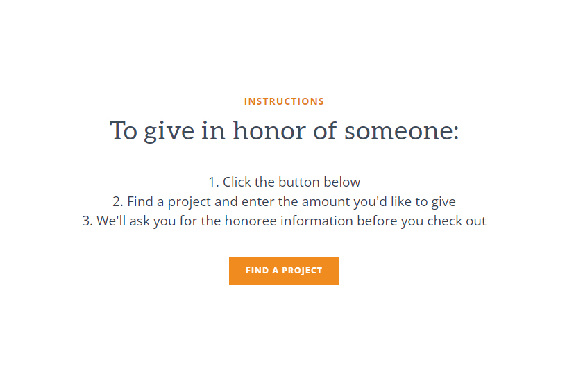Click the word 'give' in the heading
583x392 pixels.
tap(169, 132)
